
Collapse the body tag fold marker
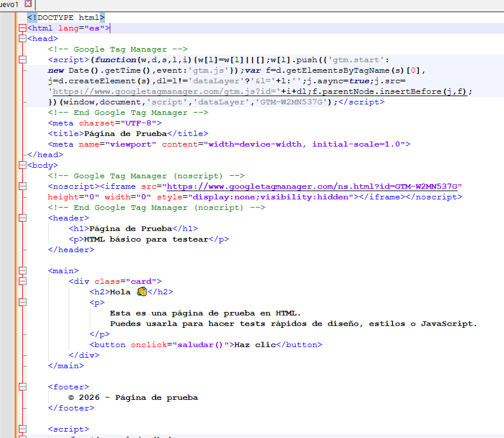[x=23, y=165]
